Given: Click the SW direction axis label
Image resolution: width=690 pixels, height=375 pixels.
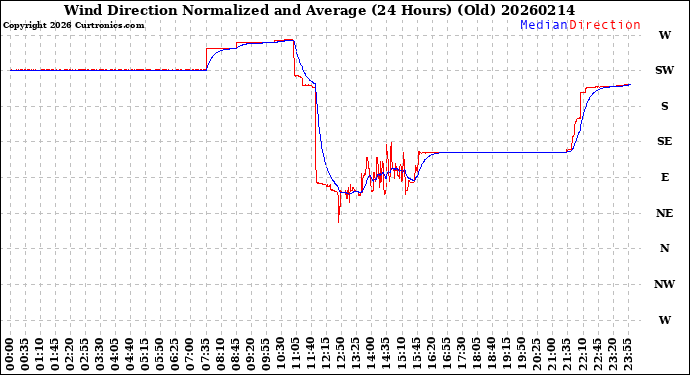Looking at the screenshot, I should pos(664,70).
